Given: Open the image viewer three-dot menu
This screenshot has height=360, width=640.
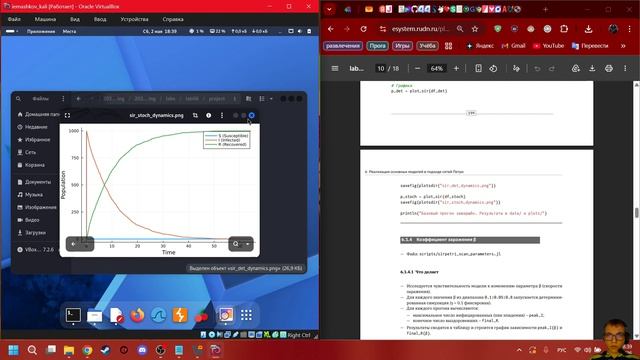Looking at the screenshot, I should [x=222, y=116].
